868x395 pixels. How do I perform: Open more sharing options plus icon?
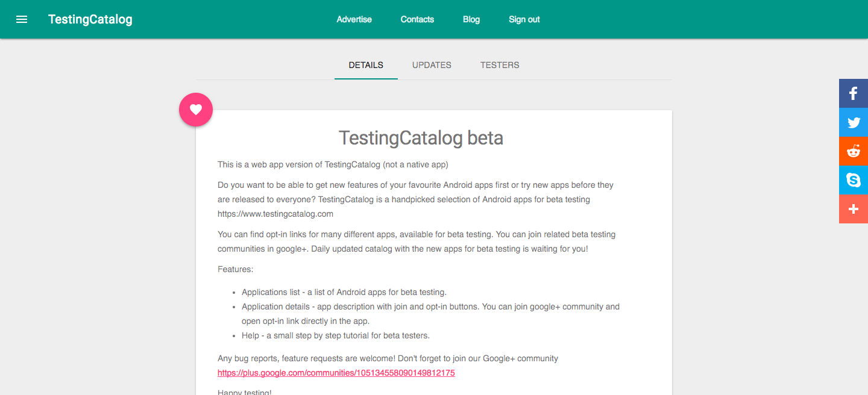click(x=854, y=209)
